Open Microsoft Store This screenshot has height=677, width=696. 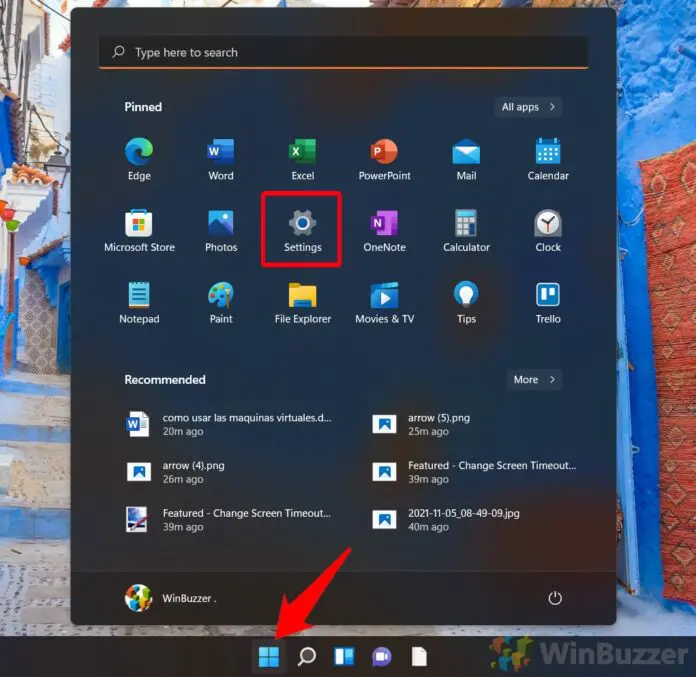point(139,231)
